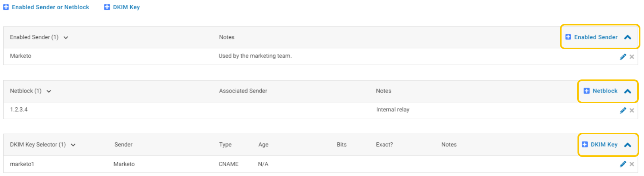The height and width of the screenshot is (176, 644).
Task: Open the DKIM Key Selector (1) sort dropdown
Action: [x=73, y=145]
